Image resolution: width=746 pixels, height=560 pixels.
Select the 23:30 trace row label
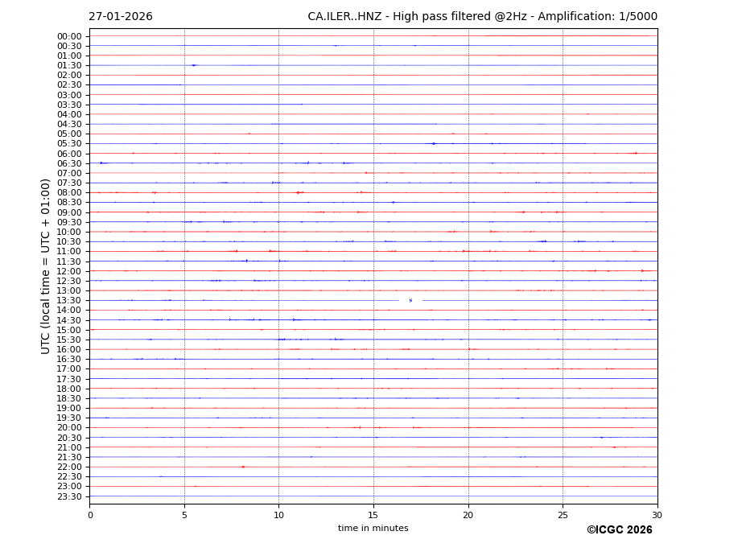69,496
